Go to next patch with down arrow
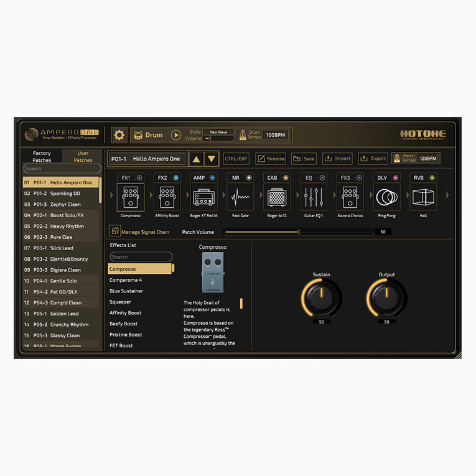 [x=212, y=159]
